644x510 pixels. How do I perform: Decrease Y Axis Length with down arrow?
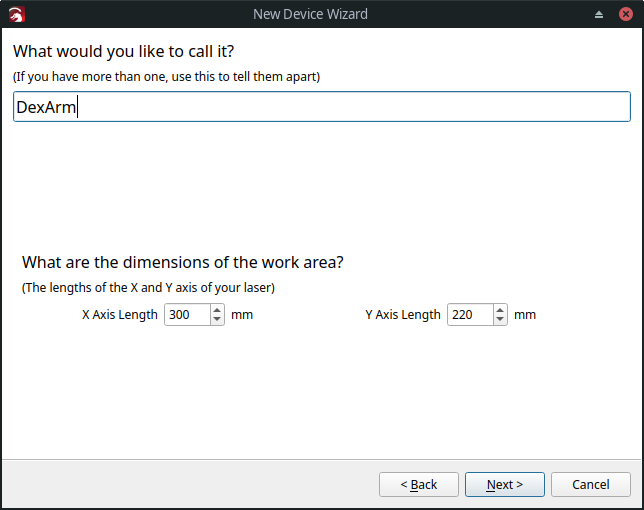click(x=500, y=320)
